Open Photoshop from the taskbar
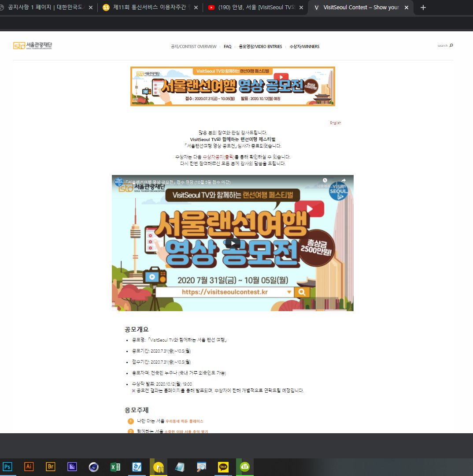 7,467
